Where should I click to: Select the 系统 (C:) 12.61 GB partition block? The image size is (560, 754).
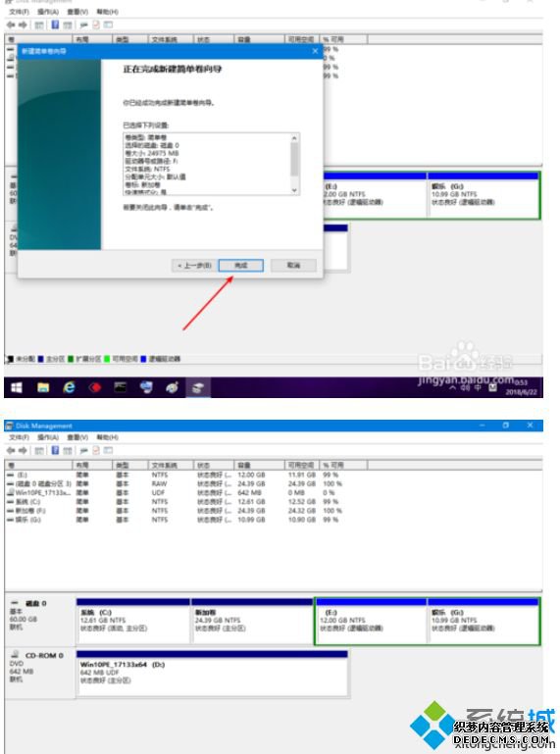[x=133, y=621]
